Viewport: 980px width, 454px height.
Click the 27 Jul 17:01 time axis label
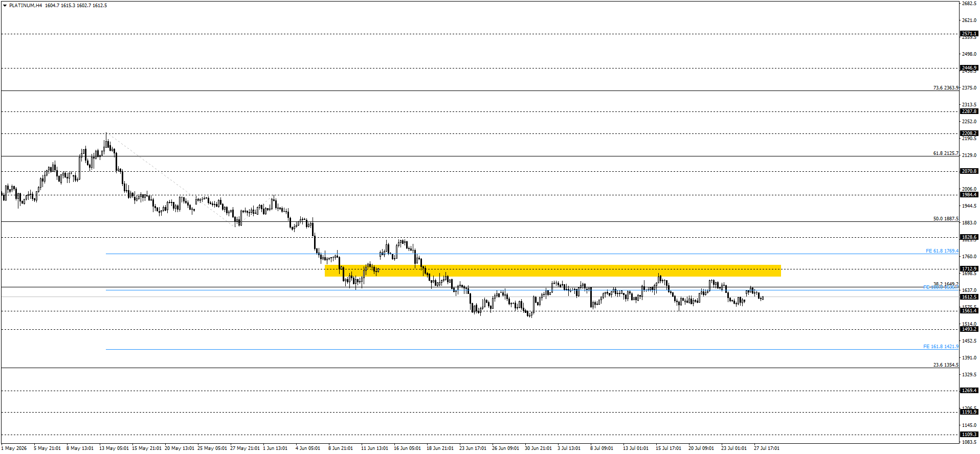click(767, 448)
